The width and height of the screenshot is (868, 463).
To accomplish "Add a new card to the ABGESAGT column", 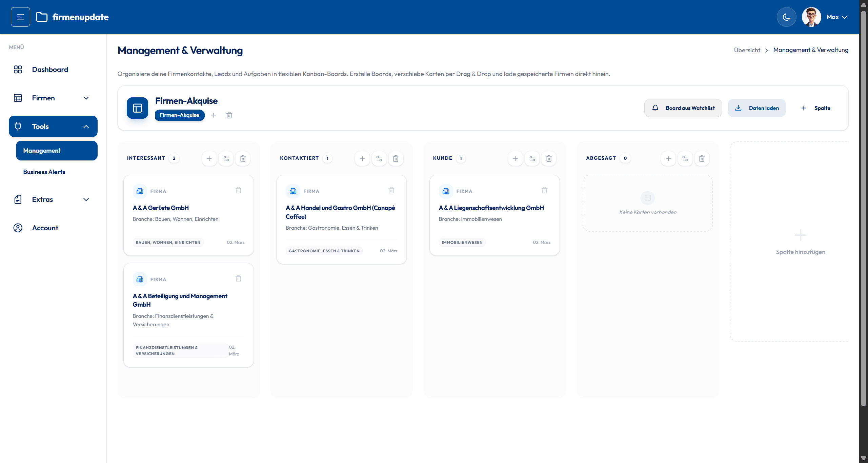I will [668, 158].
